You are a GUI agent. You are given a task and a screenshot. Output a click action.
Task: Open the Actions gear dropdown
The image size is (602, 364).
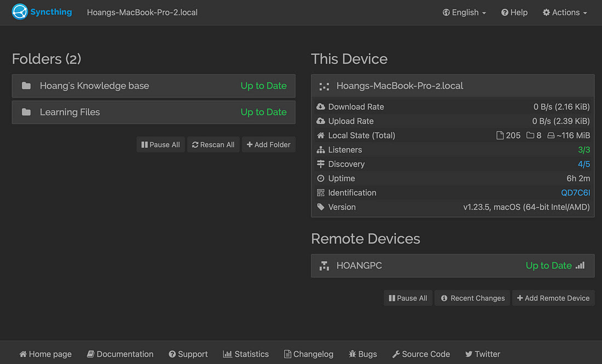tap(564, 12)
